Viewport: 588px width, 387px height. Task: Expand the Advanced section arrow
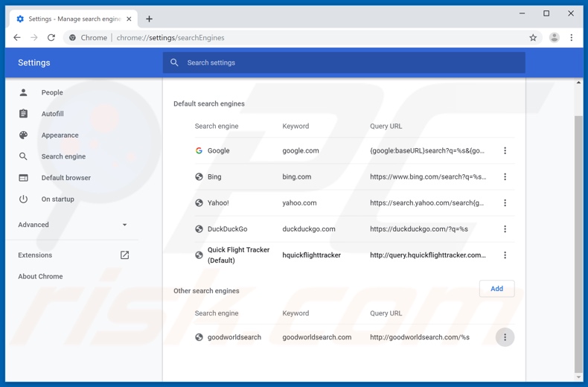click(124, 225)
